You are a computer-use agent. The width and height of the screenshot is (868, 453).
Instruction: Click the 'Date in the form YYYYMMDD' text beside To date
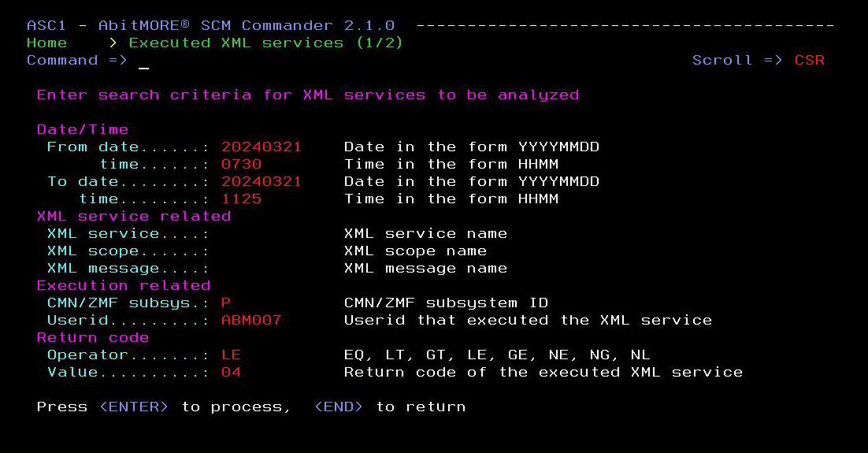(472, 182)
